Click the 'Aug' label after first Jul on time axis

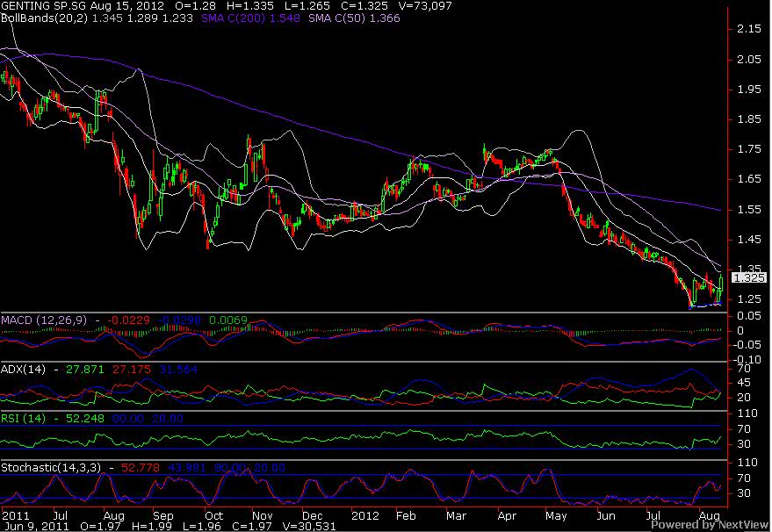tap(114, 516)
